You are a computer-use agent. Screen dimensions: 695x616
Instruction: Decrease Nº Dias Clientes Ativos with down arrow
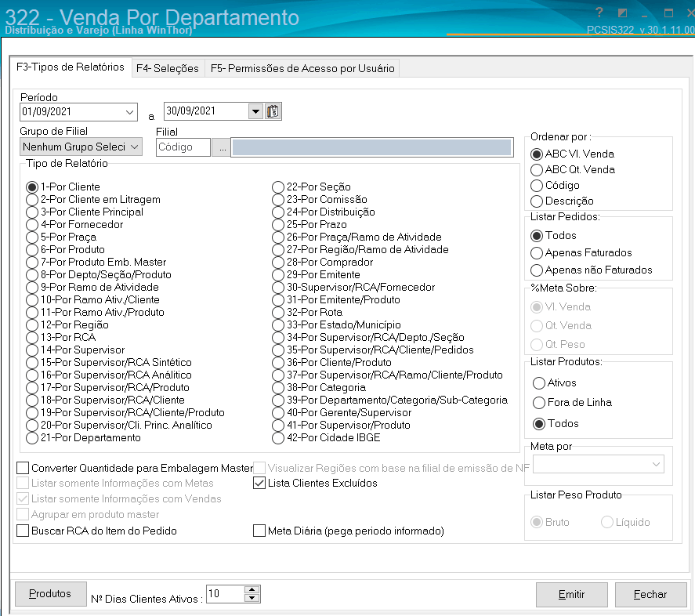tap(252, 598)
